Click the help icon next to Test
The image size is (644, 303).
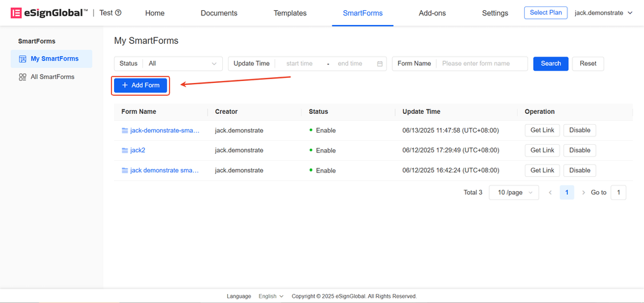[118, 13]
